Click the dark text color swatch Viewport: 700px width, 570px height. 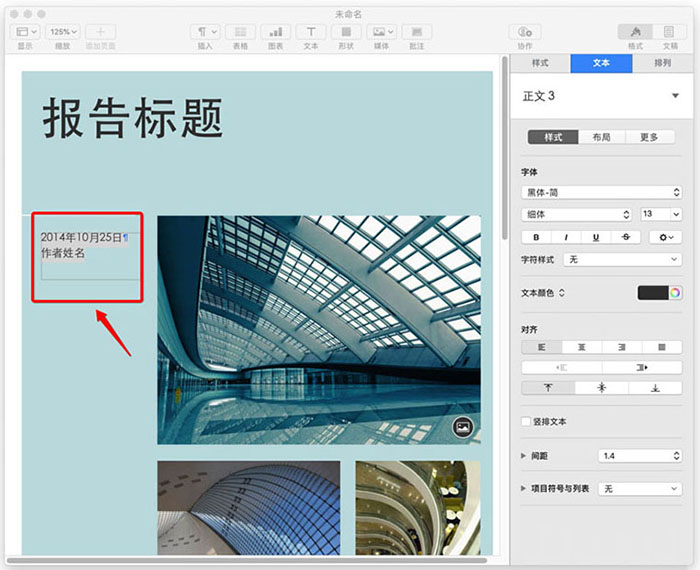(x=653, y=293)
